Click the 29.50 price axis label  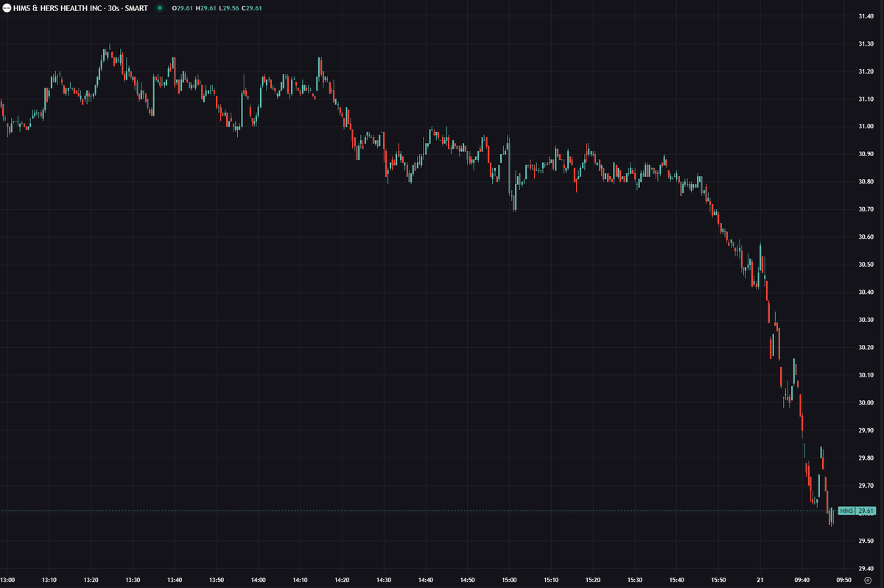(x=866, y=542)
